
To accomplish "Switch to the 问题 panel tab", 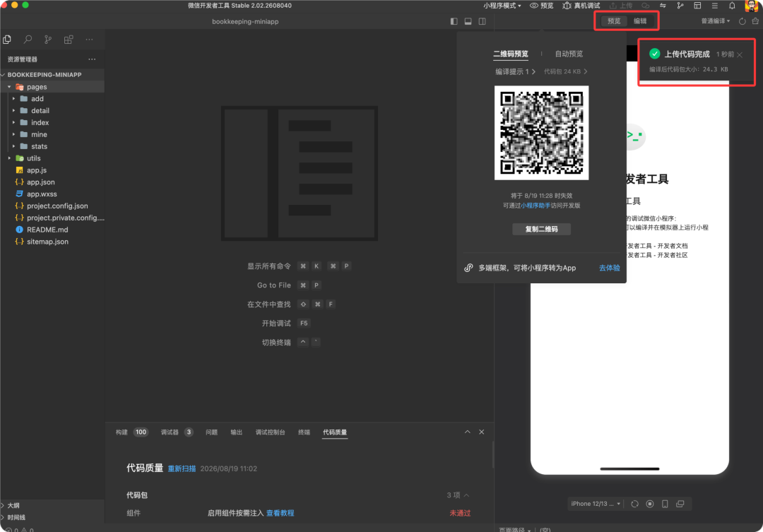I will click(x=211, y=432).
